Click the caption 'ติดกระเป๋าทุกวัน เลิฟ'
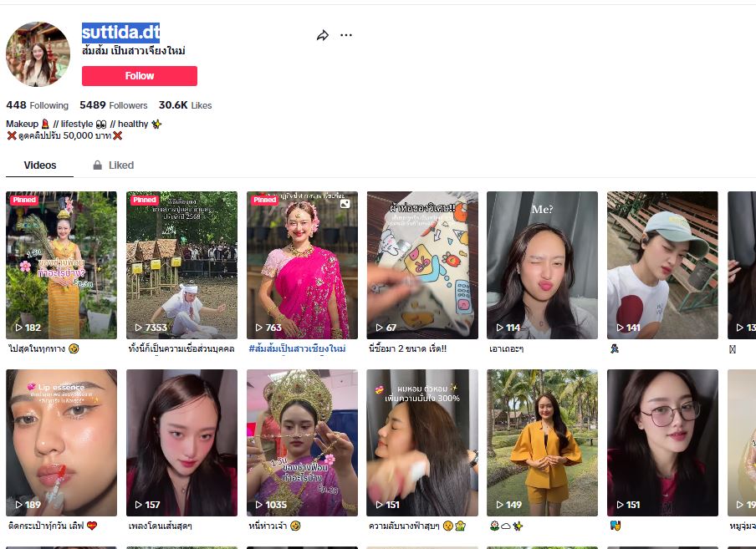Screen dimensions: 756x549 [x=46, y=526]
